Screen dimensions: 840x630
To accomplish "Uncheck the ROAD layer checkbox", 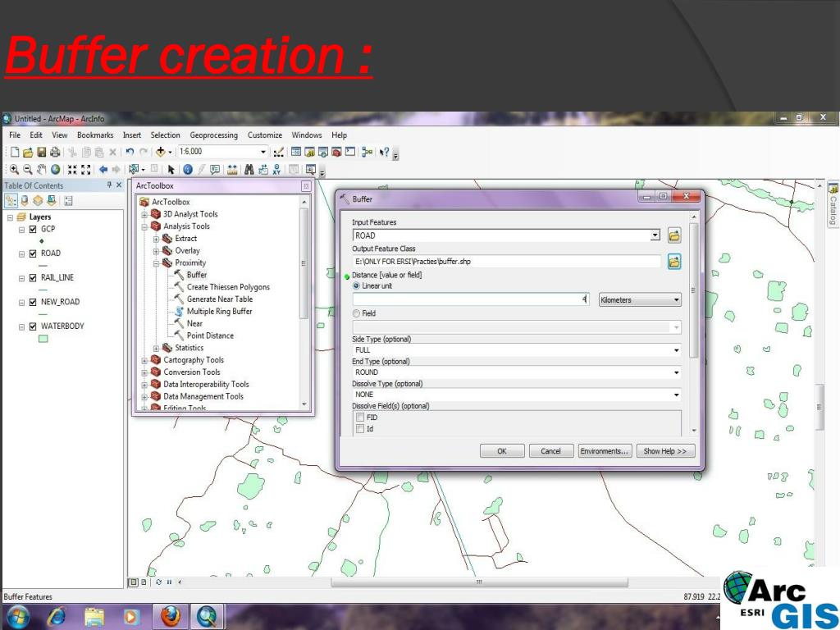I will pos(33,253).
